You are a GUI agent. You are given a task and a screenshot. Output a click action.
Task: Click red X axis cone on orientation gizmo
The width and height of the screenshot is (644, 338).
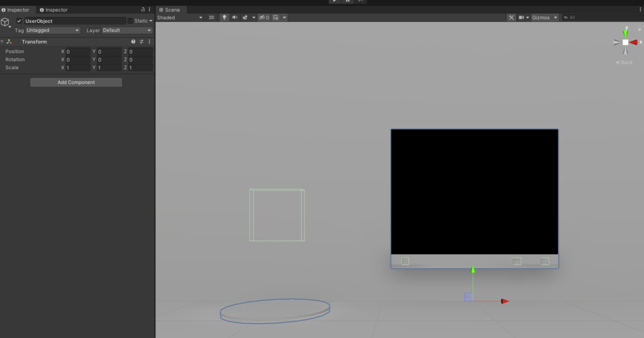[x=634, y=42]
